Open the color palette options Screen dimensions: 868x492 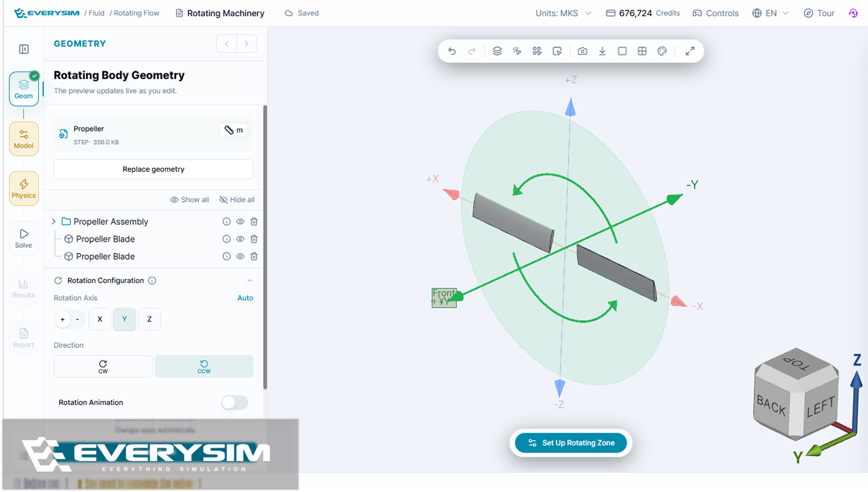click(662, 51)
